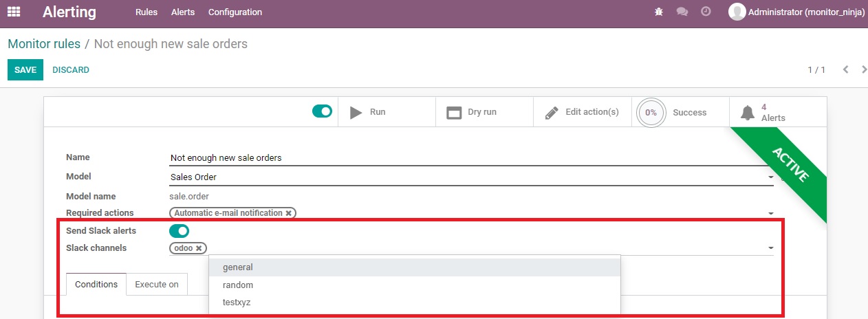Remove the odoo Slack channel tag

[x=199, y=248]
